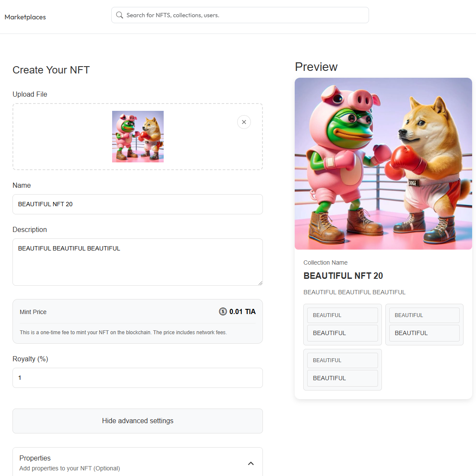
Task: Click the '0.01 TIA' mint price value
Action: point(242,311)
